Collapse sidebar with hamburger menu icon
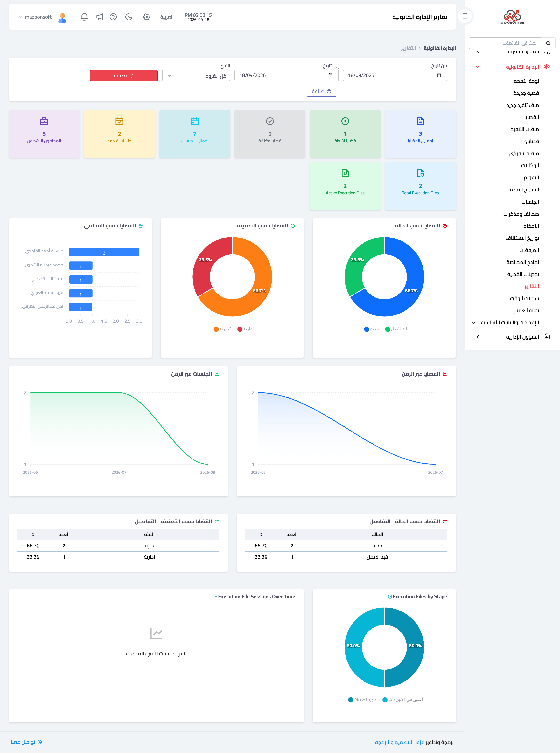This screenshot has width=560, height=753. 465,16
